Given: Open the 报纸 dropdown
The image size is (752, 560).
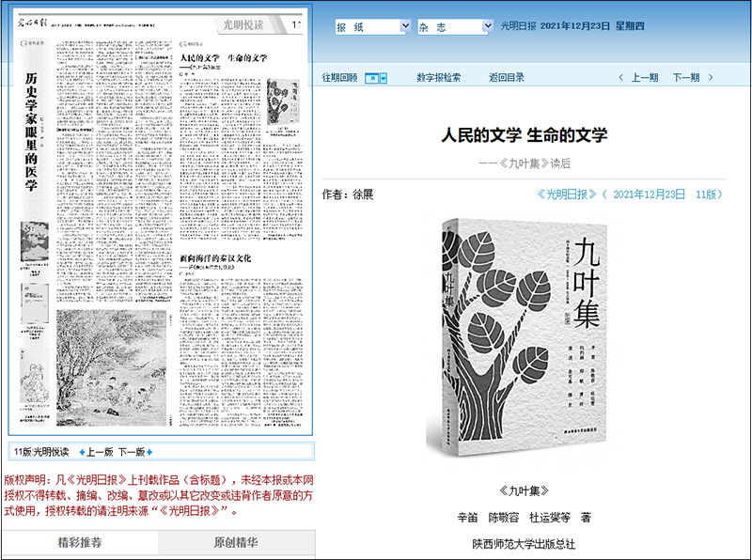Looking at the screenshot, I should click(x=372, y=27).
